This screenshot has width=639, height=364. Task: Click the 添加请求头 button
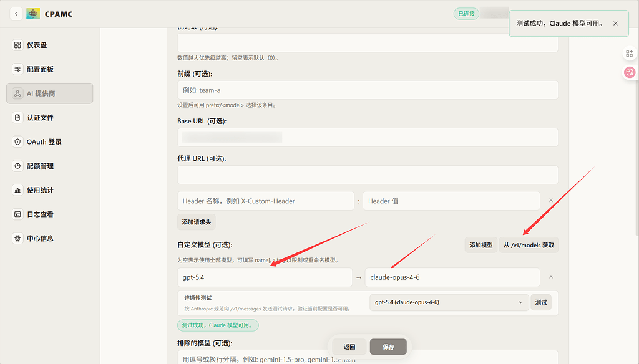pos(197,222)
